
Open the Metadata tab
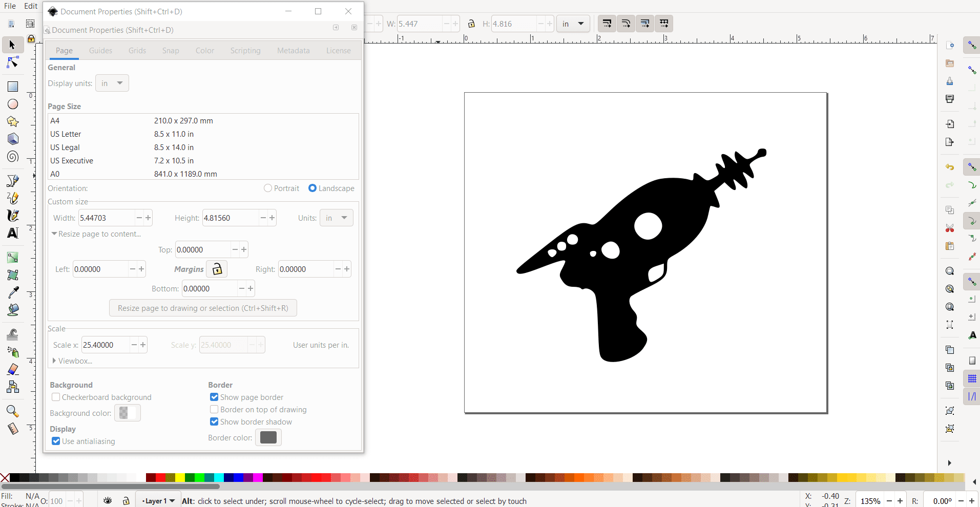[x=293, y=51]
